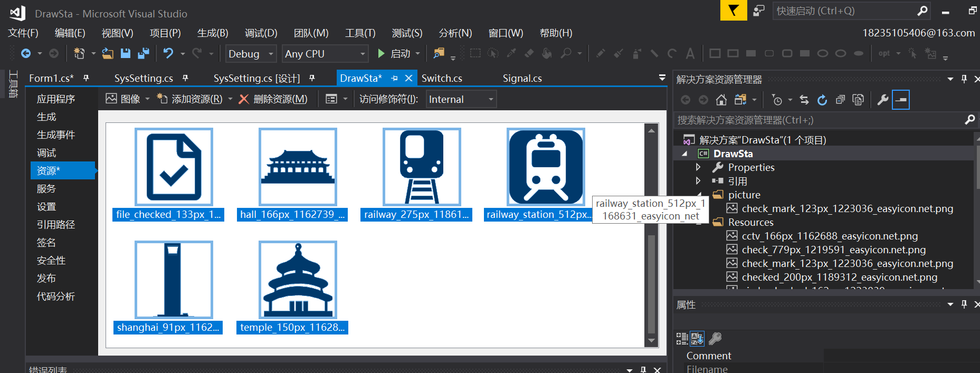Click the 18235105406@163.com account label
This screenshot has height=373, width=980.
pyautogui.click(x=918, y=33)
